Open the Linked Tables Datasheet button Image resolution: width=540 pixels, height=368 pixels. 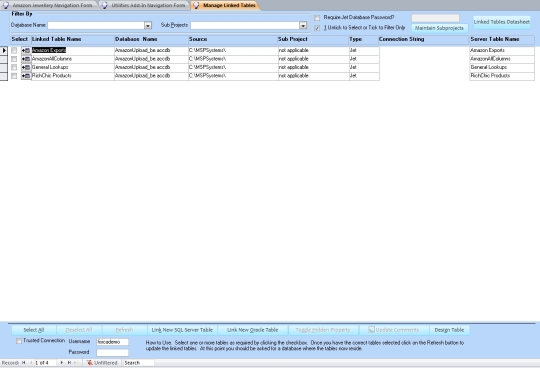coord(501,22)
